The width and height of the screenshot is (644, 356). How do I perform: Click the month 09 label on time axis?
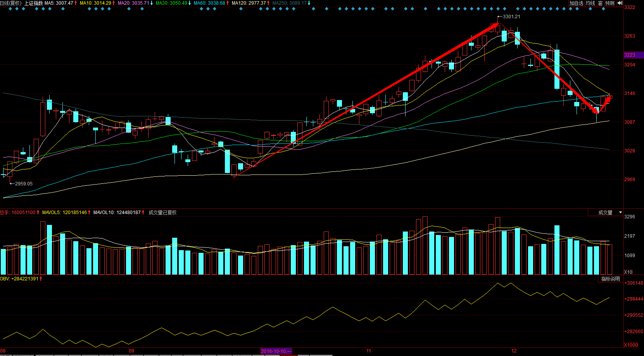pyautogui.click(x=131, y=351)
